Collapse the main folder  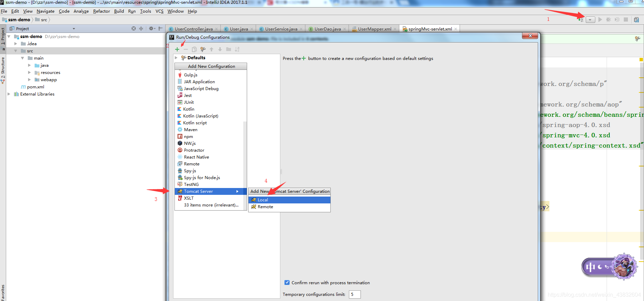23,58
